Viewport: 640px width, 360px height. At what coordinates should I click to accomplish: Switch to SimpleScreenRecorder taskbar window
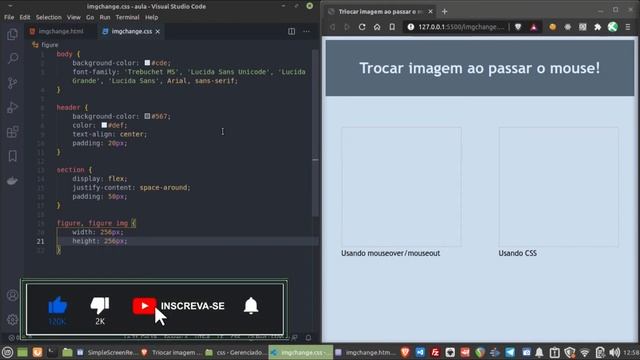[x=107, y=353]
